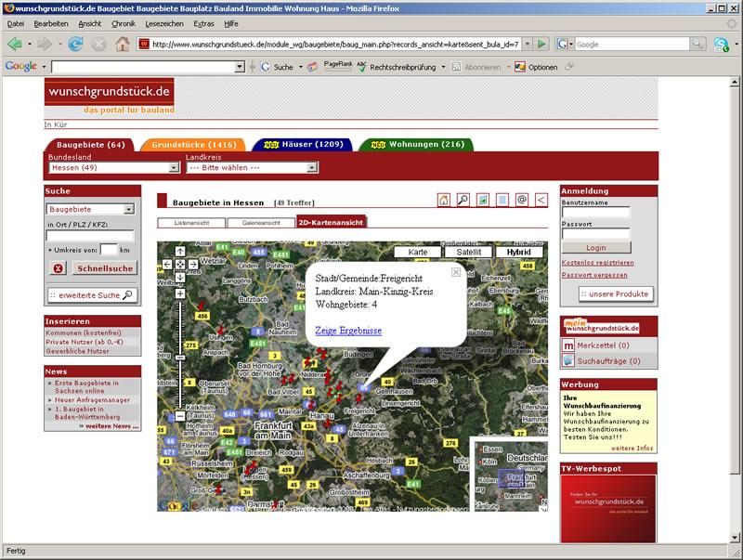This screenshot has height=560, width=743.
Task: Go back to the previous page
Action: click(15, 45)
